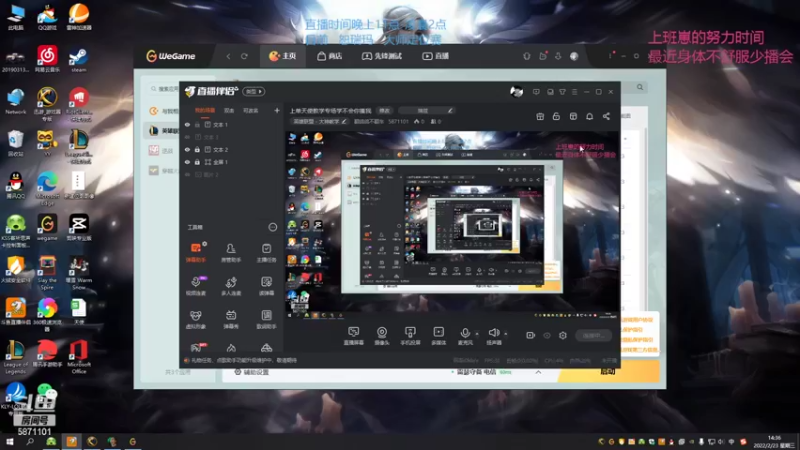Screen dimensions: 800x450
Task: Click the 文本 2 layer name
Action: tap(220, 149)
